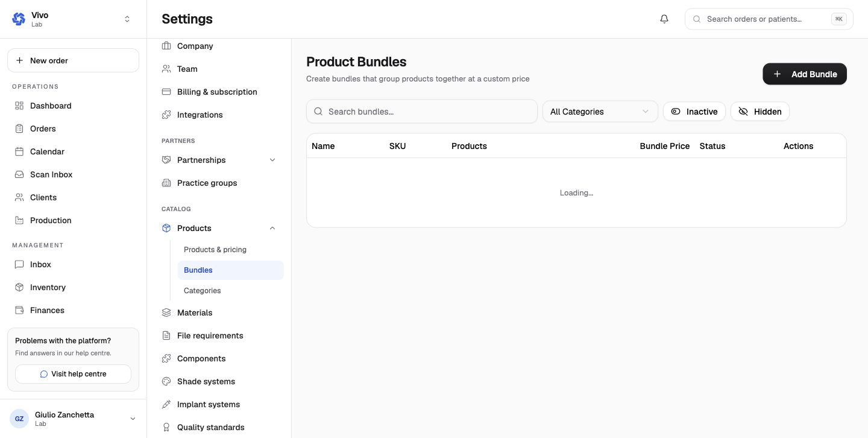Click the Shade systems palette icon
The image size is (868, 438).
click(166, 381)
